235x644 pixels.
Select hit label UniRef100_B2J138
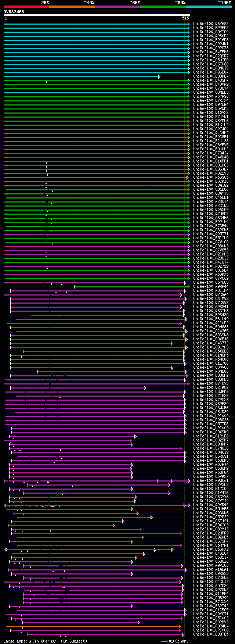pos(211,141)
